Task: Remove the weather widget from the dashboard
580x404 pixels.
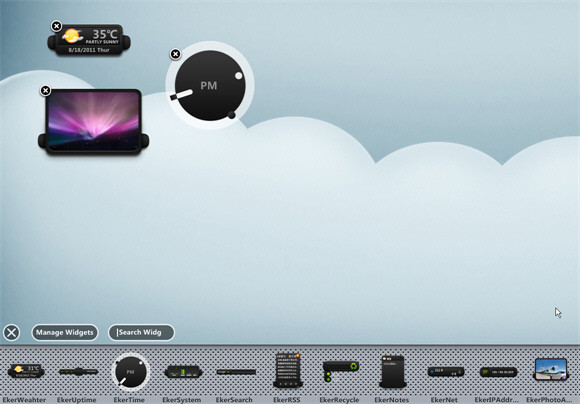Action: click(x=56, y=26)
